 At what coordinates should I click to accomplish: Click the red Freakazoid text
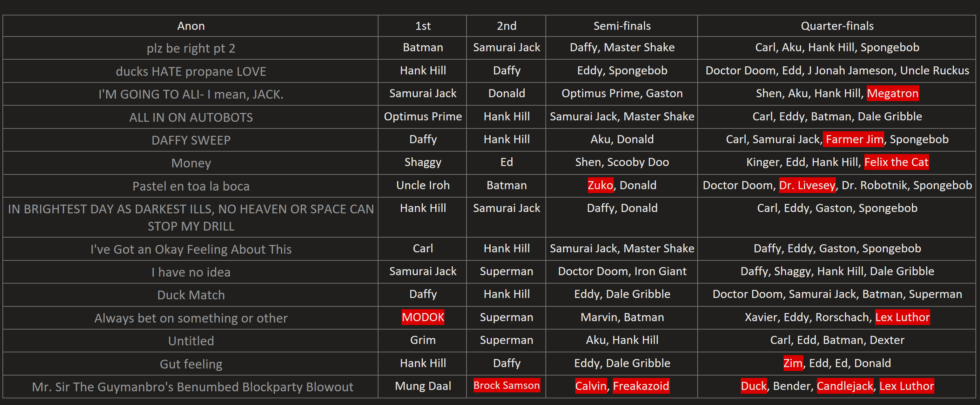tap(641, 386)
